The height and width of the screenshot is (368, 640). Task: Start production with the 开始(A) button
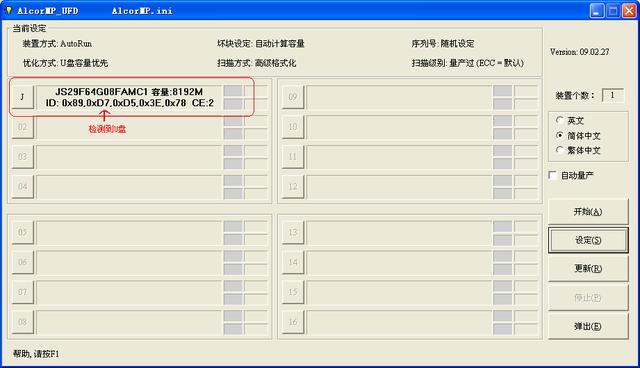pyautogui.click(x=587, y=211)
